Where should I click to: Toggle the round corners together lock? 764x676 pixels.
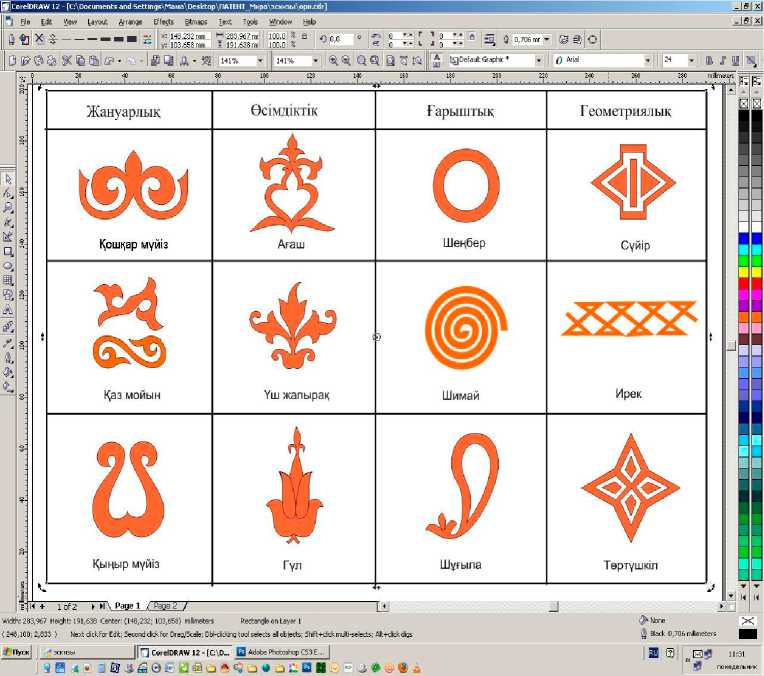point(472,37)
